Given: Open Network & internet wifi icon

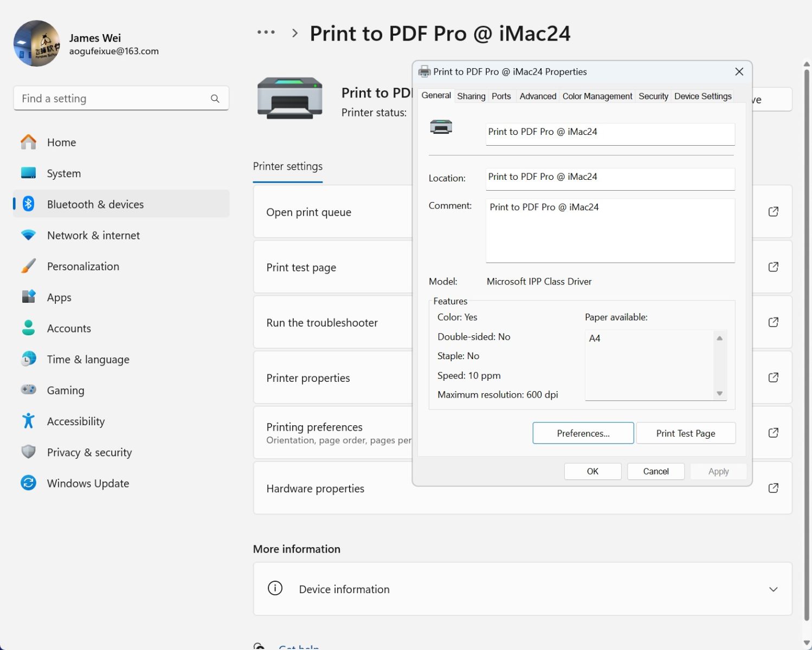Looking at the screenshot, I should point(28,235).
